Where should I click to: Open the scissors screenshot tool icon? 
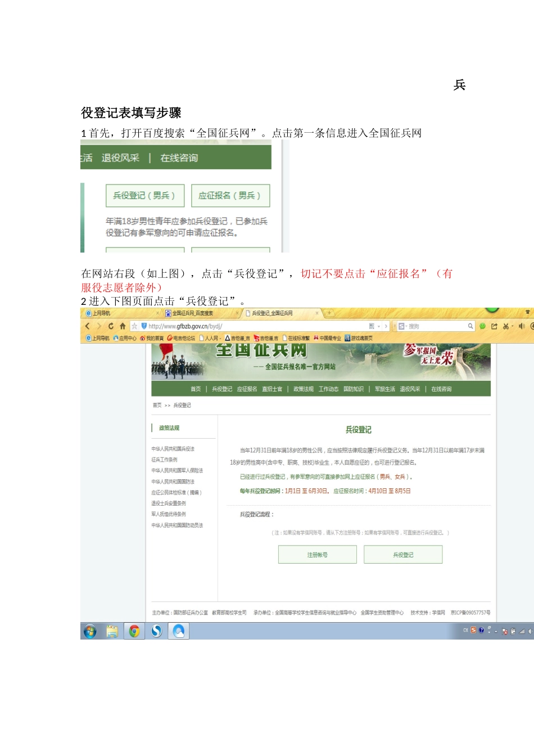pos(505,326)
